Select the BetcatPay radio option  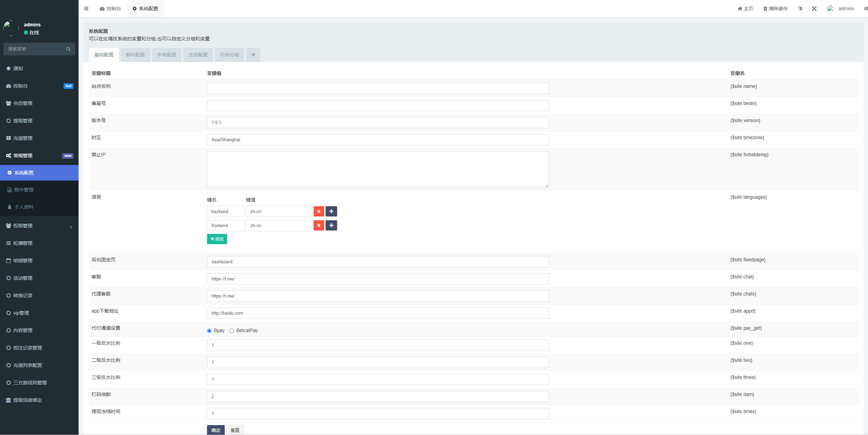232,331
